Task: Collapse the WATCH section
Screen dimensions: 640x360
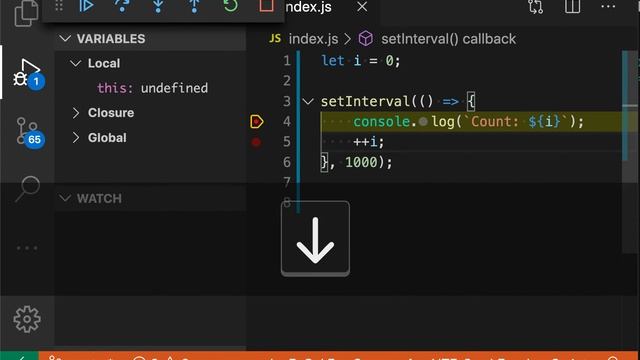Action: pos(65,198)
